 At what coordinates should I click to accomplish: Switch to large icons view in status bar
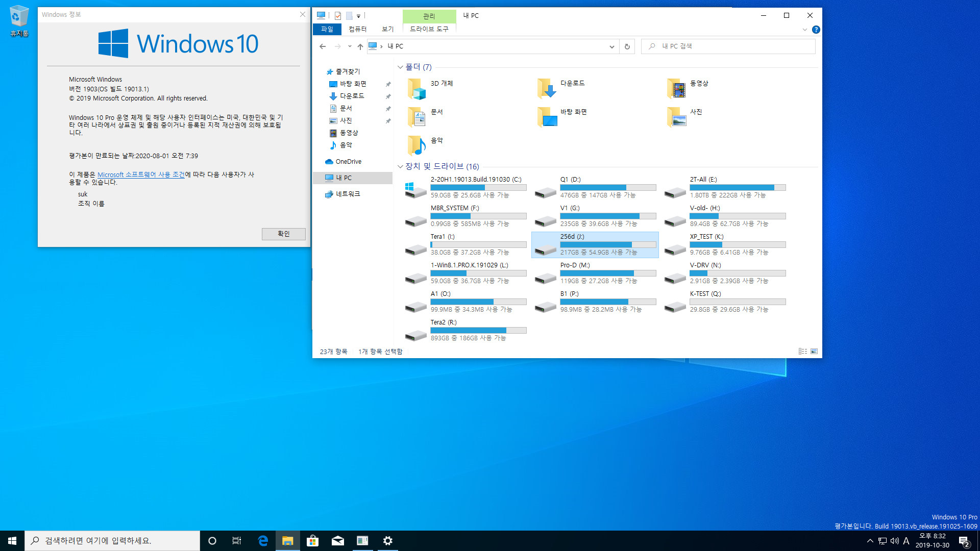(814, 352)
